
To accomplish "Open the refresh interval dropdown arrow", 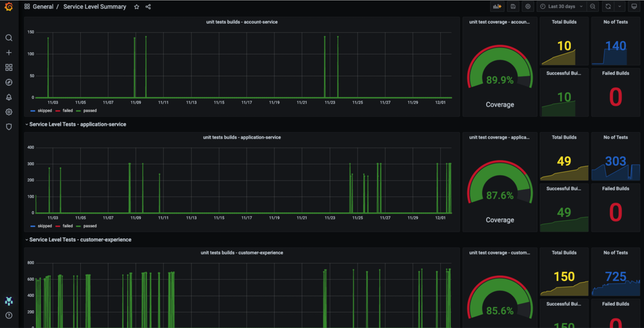I will pyautogui.click(x=620, y=6).
